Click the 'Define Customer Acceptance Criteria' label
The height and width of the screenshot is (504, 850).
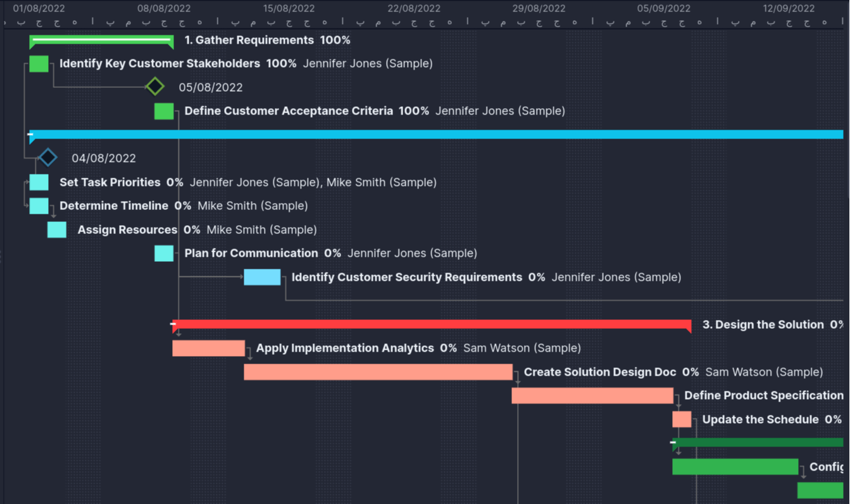pyautogui.click(x=289, y=111)
